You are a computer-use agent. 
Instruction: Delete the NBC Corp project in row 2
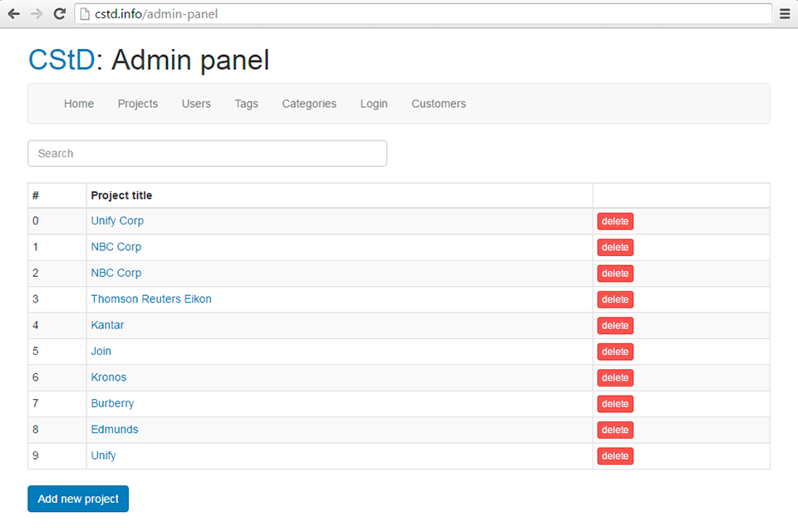pyautogui.click(x=615, y=273)
